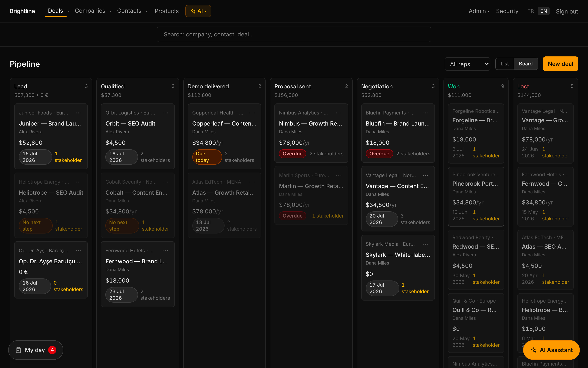This screenshot has width=588, height=368.
Task: Open Juniper — Brand Launch deal
Action: point(50,124)
